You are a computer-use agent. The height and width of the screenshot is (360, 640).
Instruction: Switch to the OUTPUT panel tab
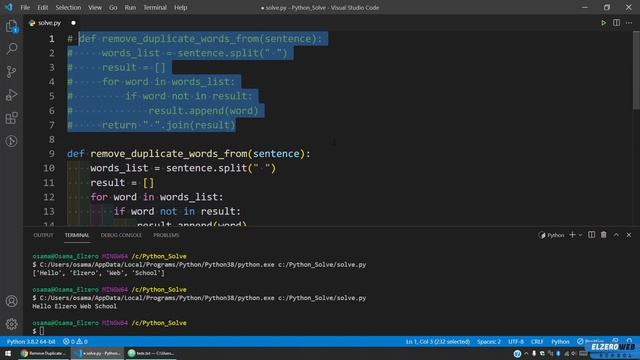(x=43, y=235)
